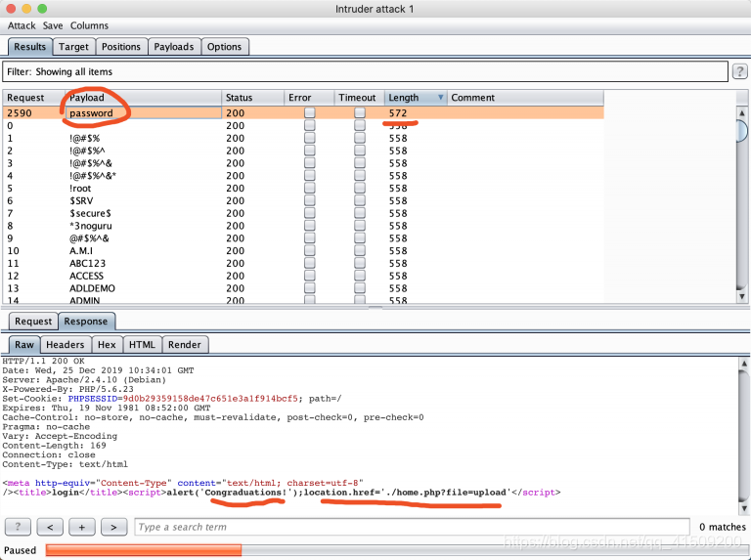Sort by the Timeout column header
Image resolution: width=751 pixels, height=560 pixels.
click(x=359, y=98)
